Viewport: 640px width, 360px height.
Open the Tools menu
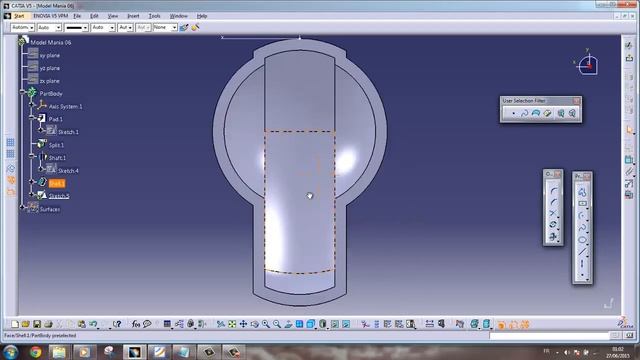click(x=154, y=16)
